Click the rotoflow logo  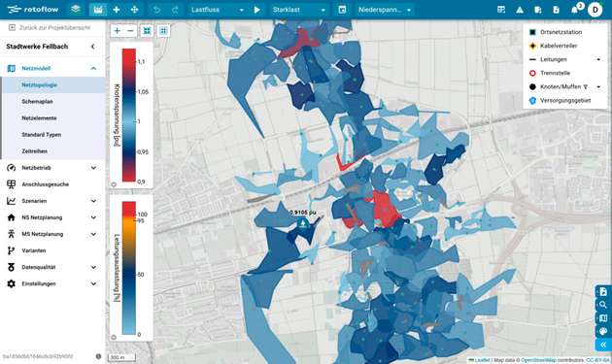click(x=32, y=10)
